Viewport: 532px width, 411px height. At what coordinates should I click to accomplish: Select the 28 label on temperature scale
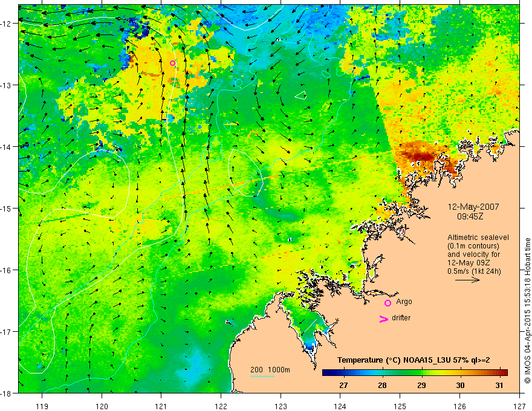(x=382, y=385)
